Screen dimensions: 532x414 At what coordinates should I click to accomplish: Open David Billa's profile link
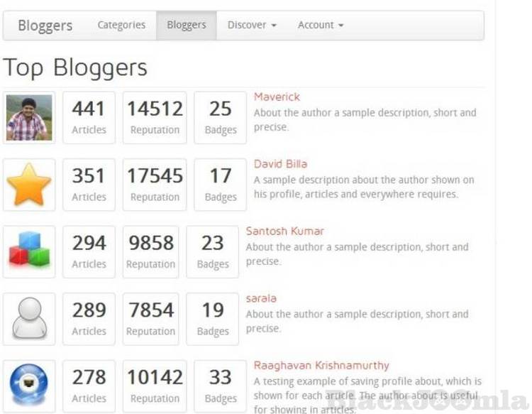(280, 164)
